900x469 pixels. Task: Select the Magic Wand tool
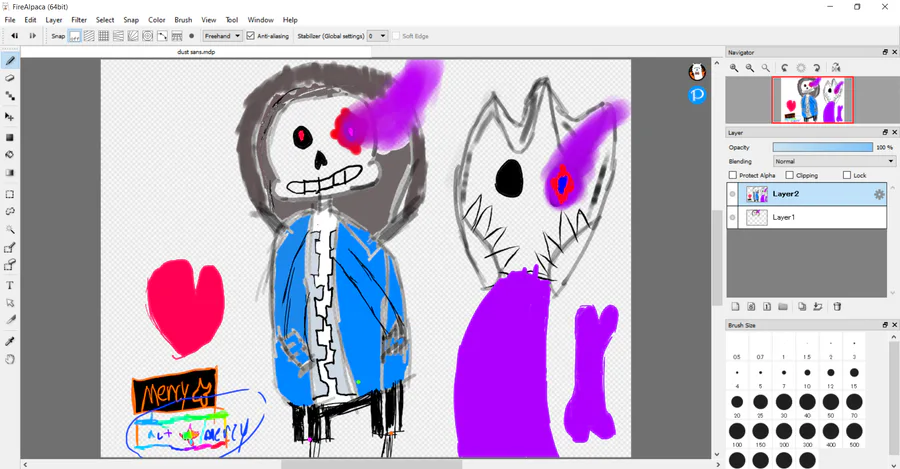(x=10, y=229)
